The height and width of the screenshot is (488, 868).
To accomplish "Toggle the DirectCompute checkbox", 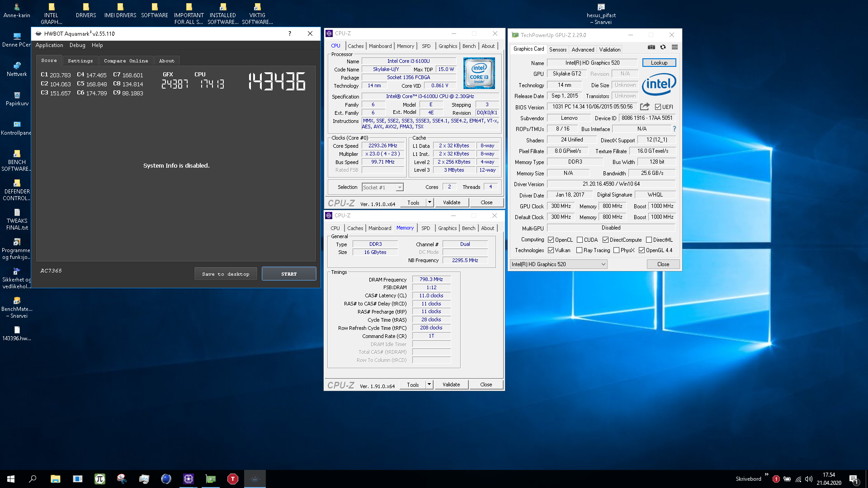I will pos(605,240).
